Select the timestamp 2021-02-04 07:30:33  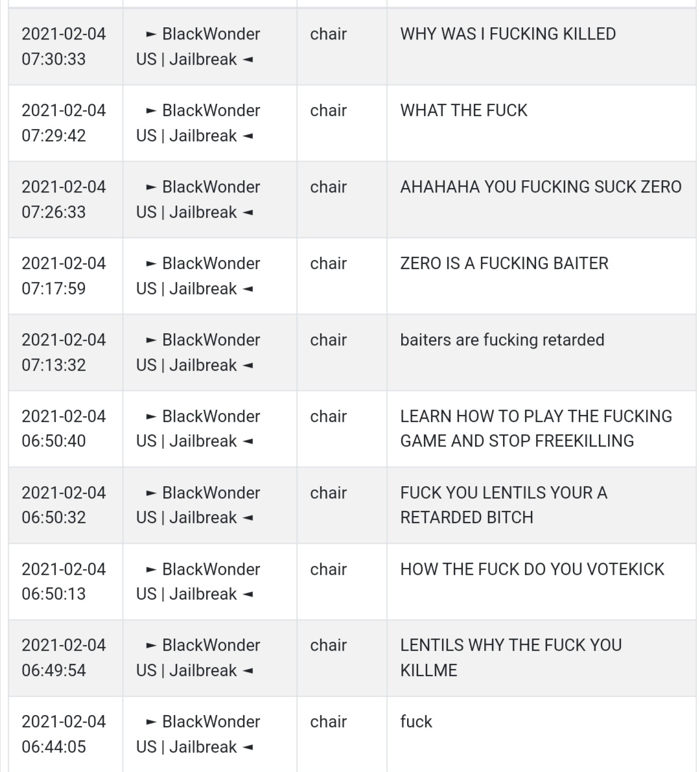click(x=64, y=46)
